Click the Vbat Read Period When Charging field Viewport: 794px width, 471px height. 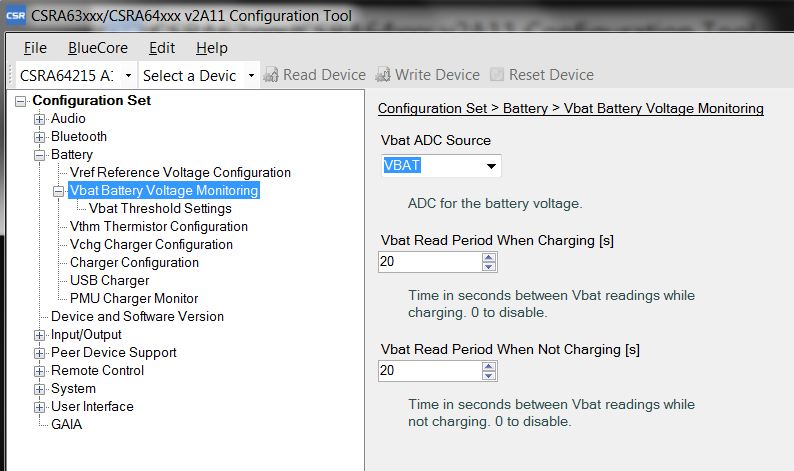[429, 262]
